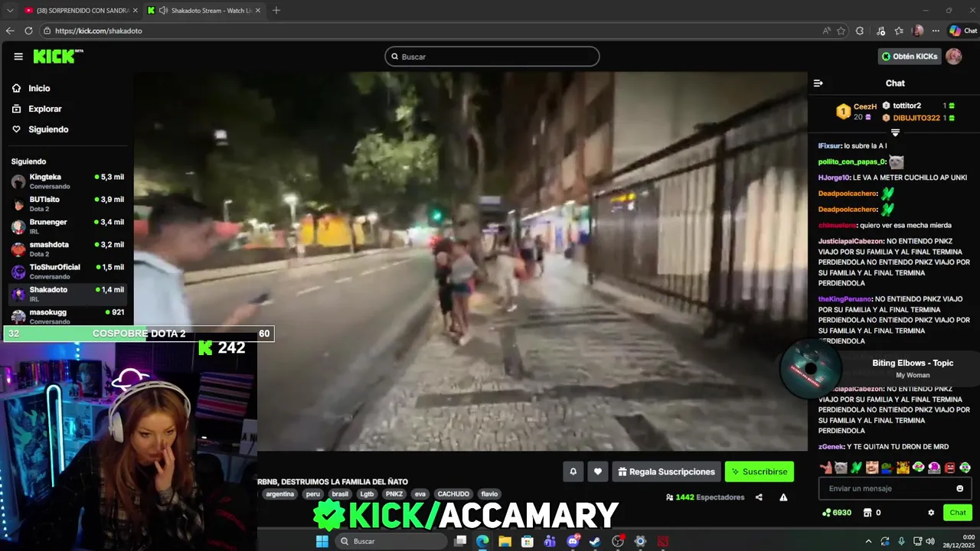Collapse the chat panel
This screenshot has width=980, height=551.
(x=818, y=83)
